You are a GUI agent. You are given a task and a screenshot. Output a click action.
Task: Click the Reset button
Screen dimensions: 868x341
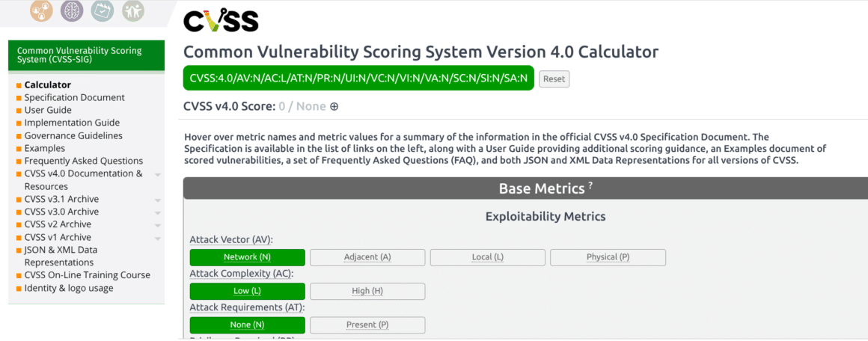point(554,79)
